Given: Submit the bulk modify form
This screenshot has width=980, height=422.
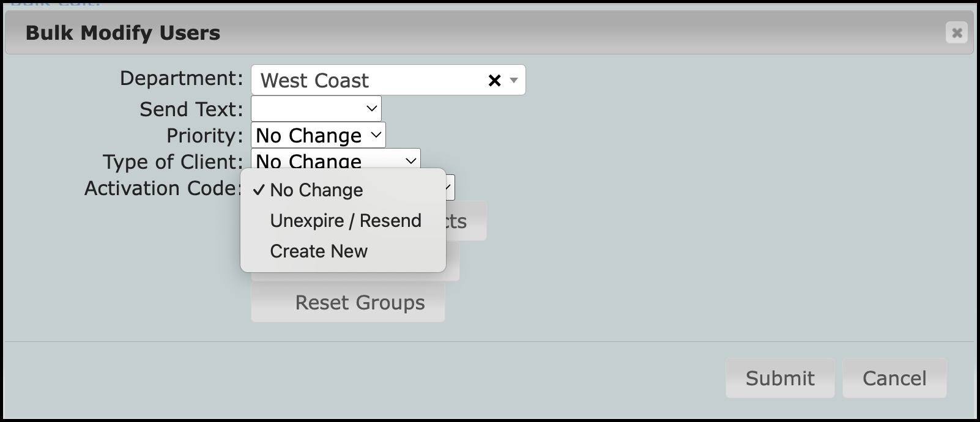Looking at the screenshot, I should coord(780,378).
